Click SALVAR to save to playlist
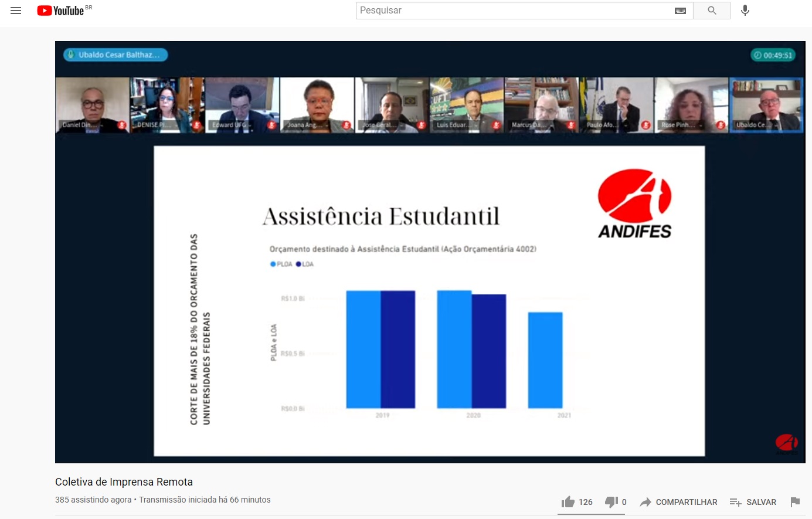 click(x=753, y=502)
